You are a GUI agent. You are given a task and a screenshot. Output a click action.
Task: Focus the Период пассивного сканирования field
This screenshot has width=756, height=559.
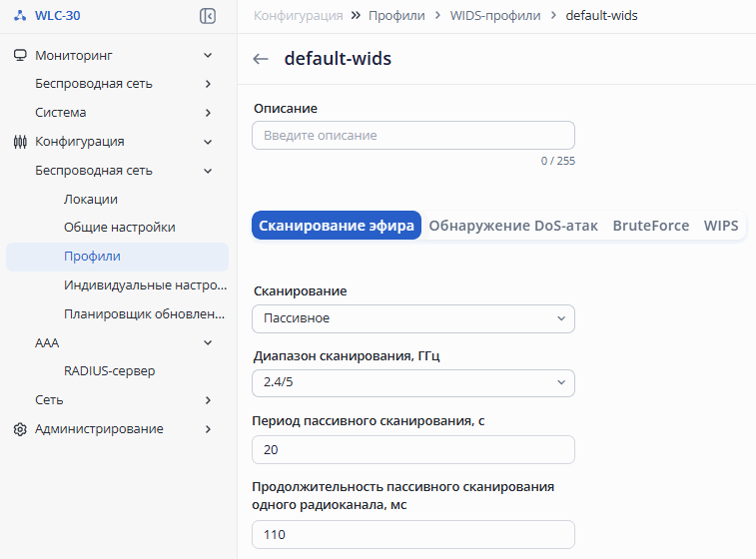click(413, 449)
